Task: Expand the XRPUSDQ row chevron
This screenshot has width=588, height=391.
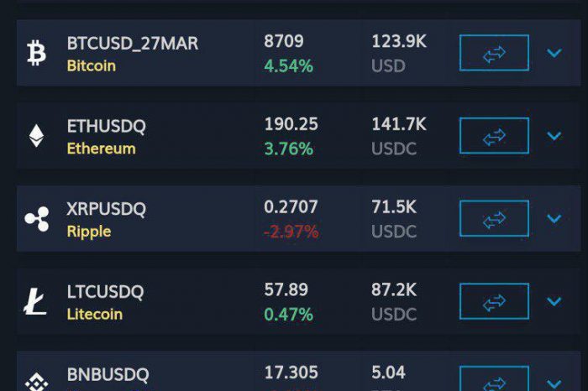Action: pos(554,218)
